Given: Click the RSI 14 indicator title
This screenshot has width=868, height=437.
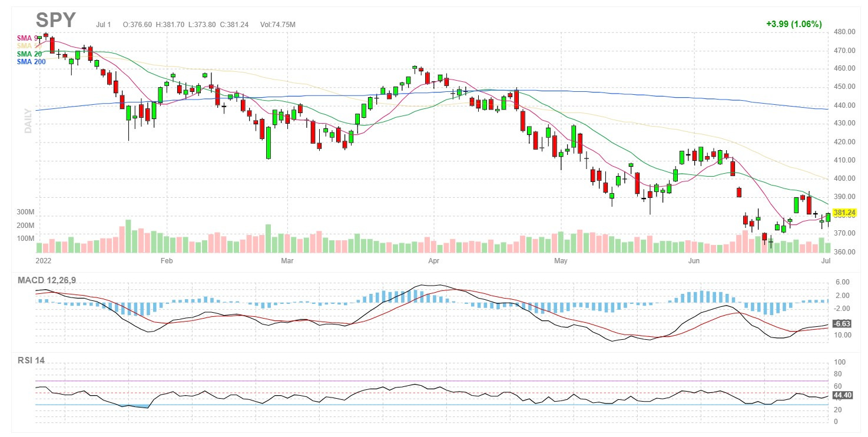Looking at the screenshot, I should coord(31,360).
